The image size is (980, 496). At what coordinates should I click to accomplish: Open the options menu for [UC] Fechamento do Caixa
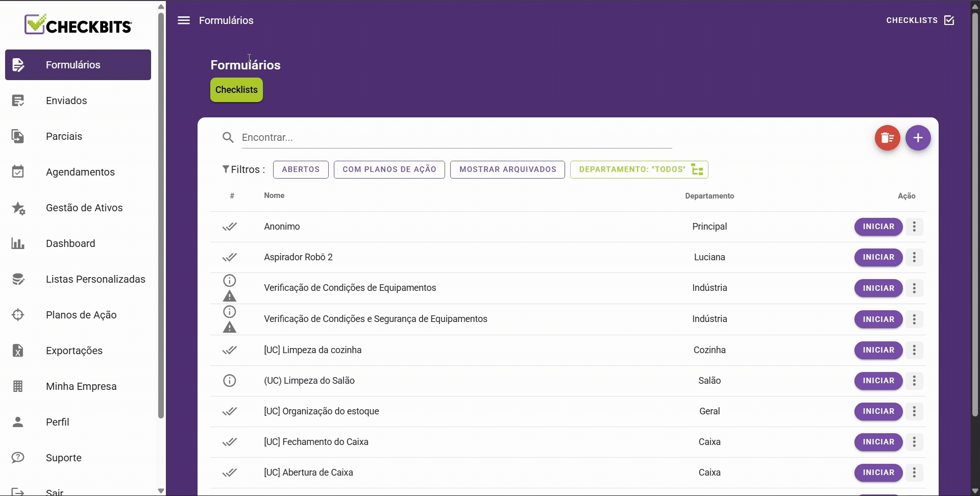(914, 442)
